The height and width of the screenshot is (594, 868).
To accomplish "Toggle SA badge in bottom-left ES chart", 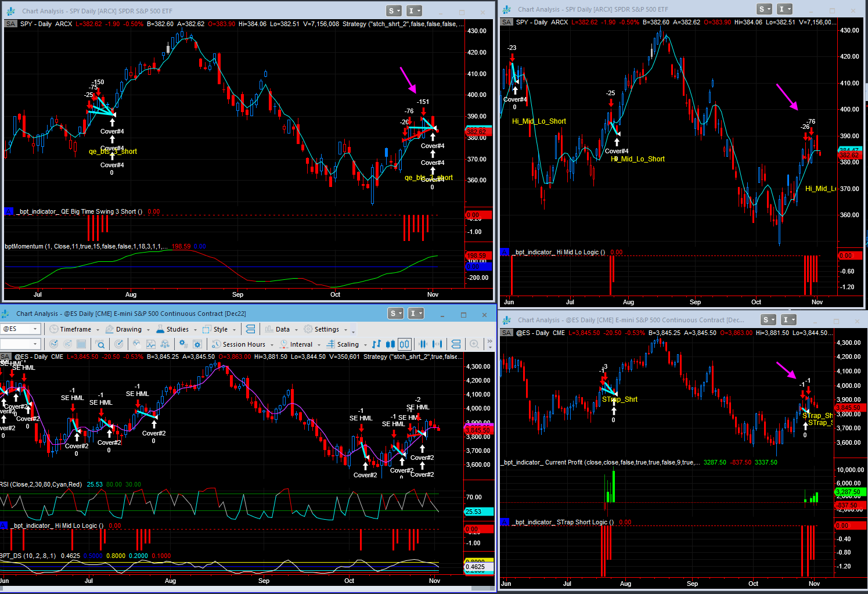I will (x=5, y=357).
